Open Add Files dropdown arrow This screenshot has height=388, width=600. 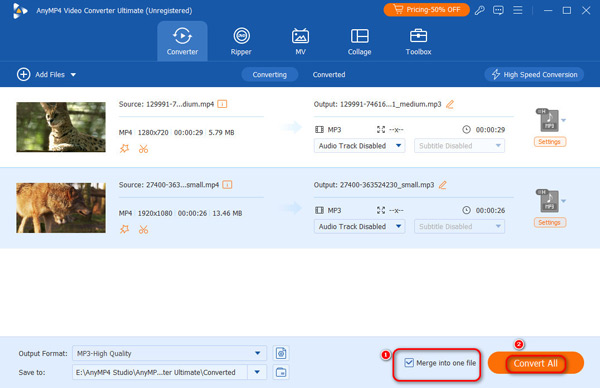click(x=73, y=75)
